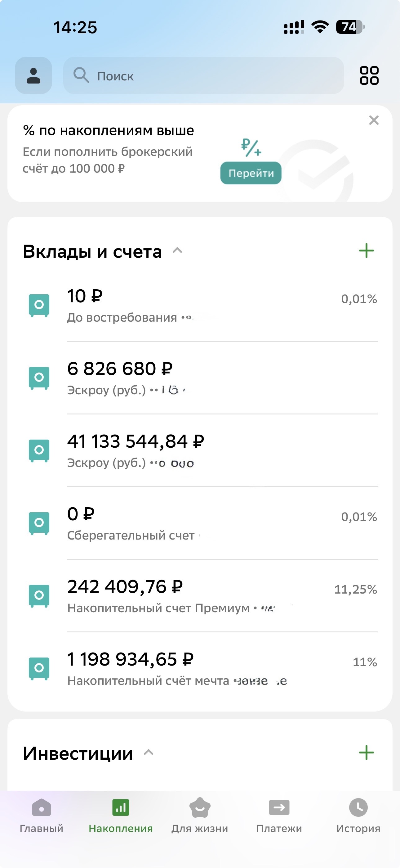Focus the Поиск search field
This screenshot has height=868, width=400.
coord(203,75)
